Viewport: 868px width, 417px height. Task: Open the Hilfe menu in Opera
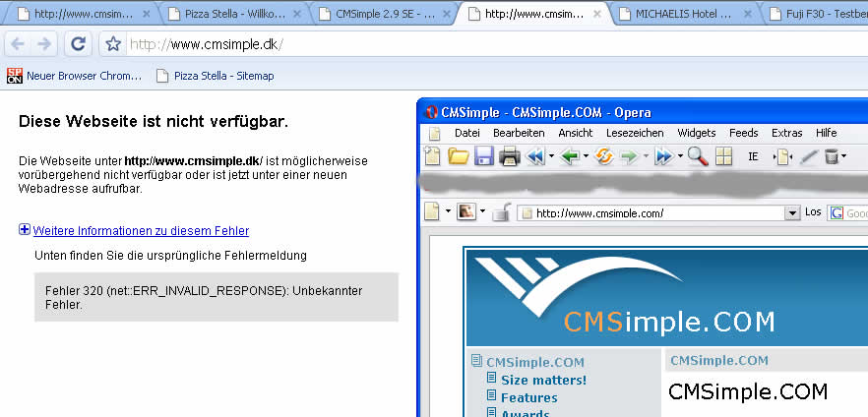[826, 133]
